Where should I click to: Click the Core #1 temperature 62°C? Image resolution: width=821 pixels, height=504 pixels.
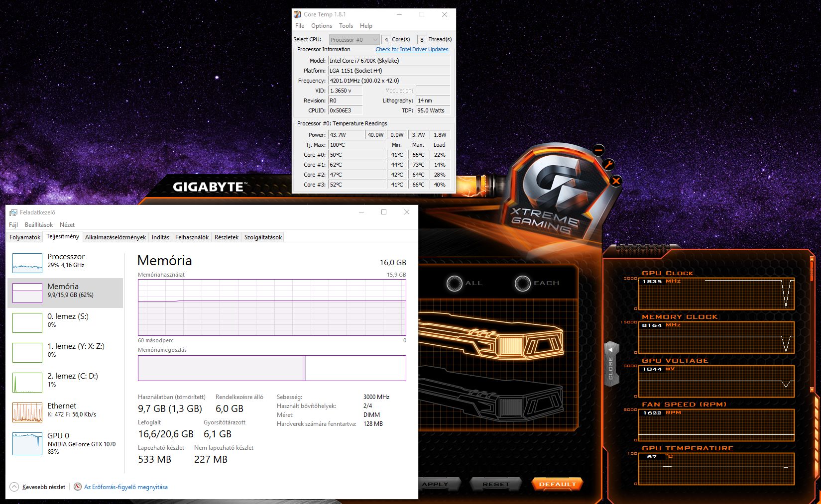tap(357, 165)
